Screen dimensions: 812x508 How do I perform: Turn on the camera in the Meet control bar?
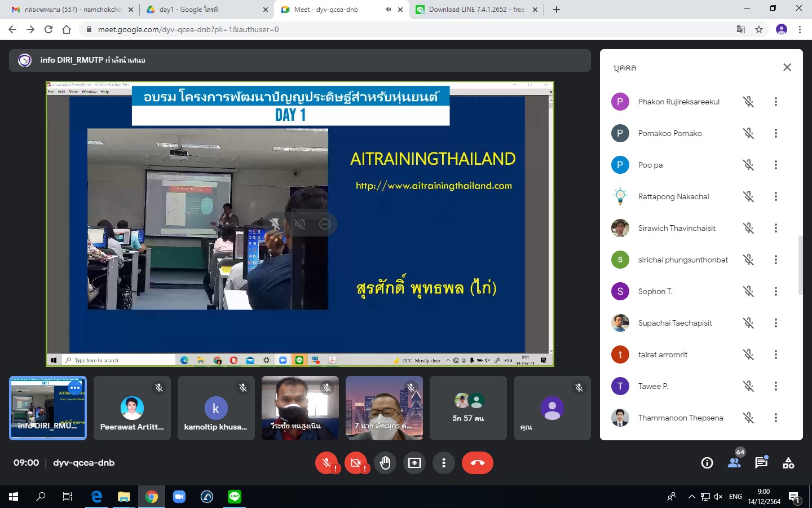356,463
